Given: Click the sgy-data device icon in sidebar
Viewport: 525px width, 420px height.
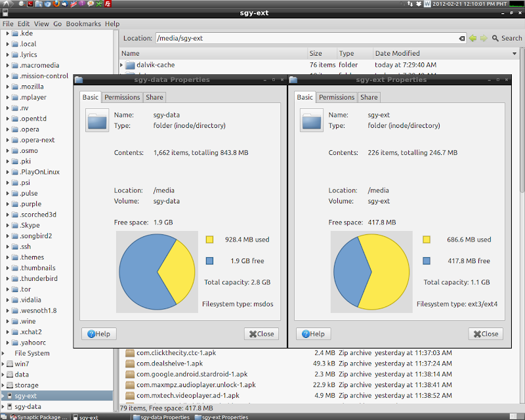Looking at the screenshot, I should click(x=10, y=406).
